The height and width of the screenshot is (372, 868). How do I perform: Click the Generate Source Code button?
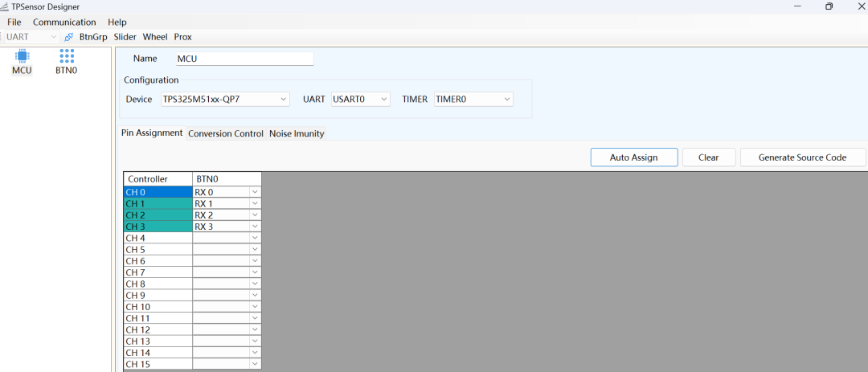[802, 157]
